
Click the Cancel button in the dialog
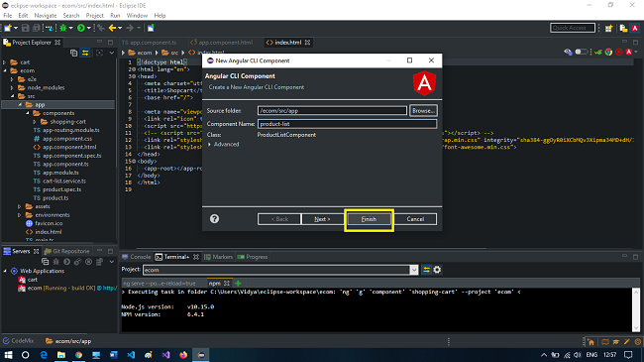tap(415, 219)
